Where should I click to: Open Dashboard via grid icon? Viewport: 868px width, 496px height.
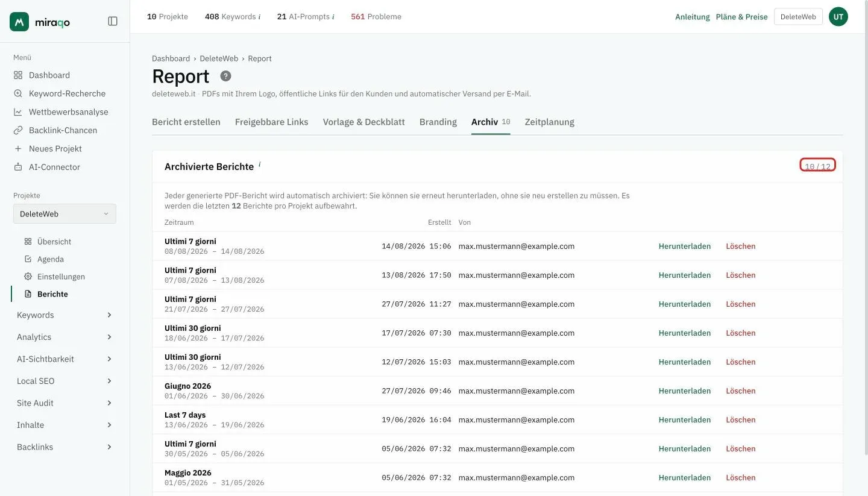18,75
